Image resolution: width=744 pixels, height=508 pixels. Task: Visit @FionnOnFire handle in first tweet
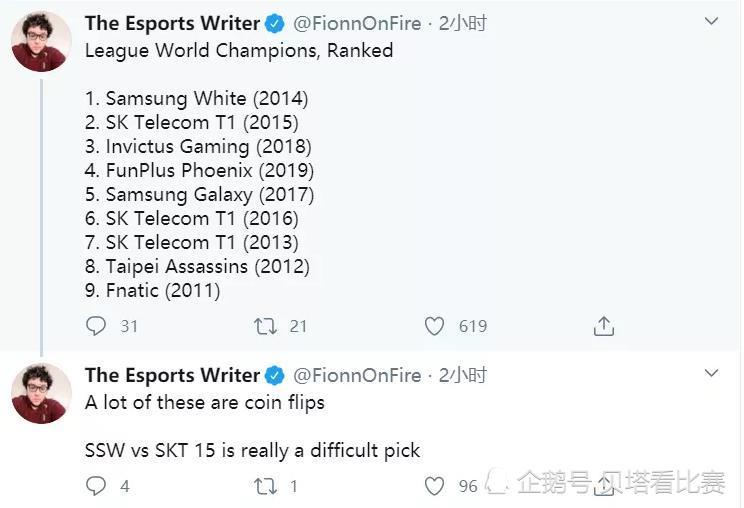(x=357, y=23)
